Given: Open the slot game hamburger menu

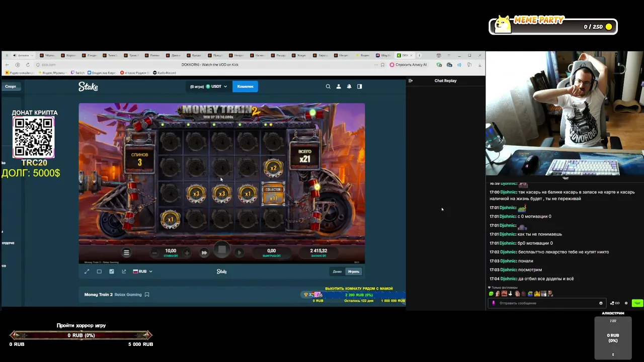Looking at the screenshot, I should 127,252.
